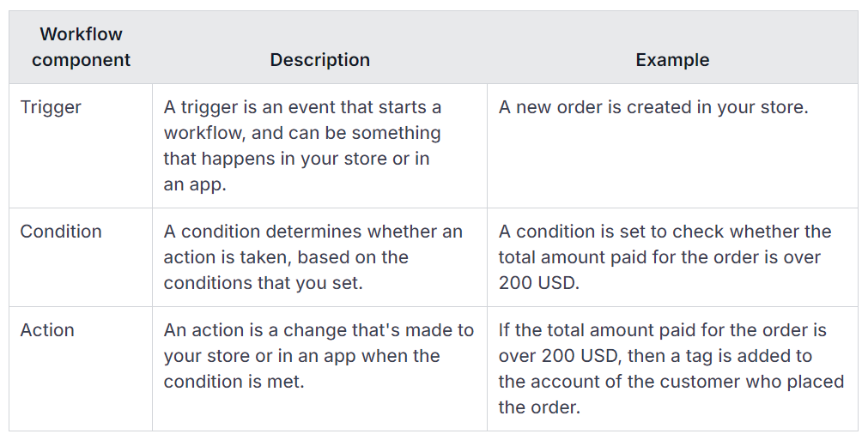Click the line "conditions that you set."
868x440 pixels.
[x=263, y=283]
